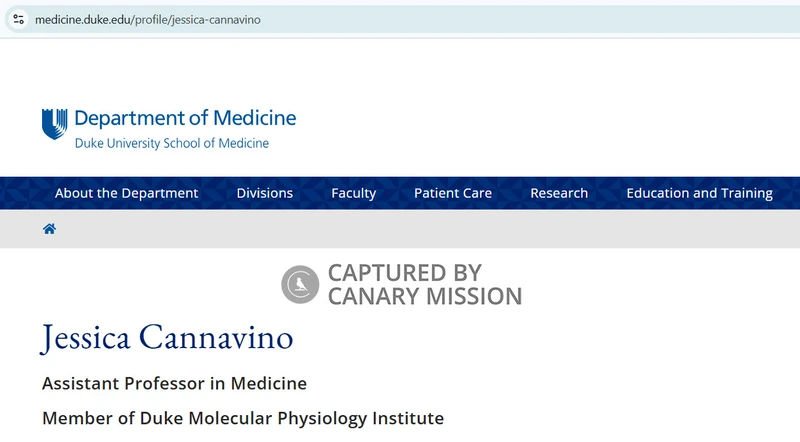
Task: Click Member of Duke Molecular Physiology Institute
Action: pos(243,417)
